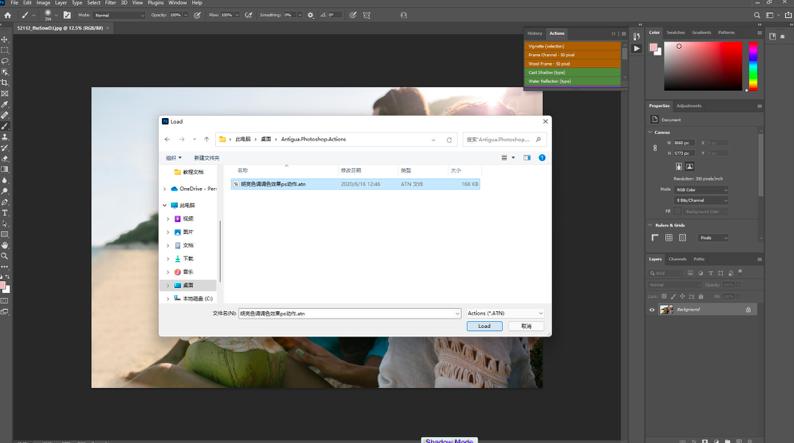This screenshot has width=794, height=443.
Task: Select the Move tool in the toolbar
Action: [5, 39]
